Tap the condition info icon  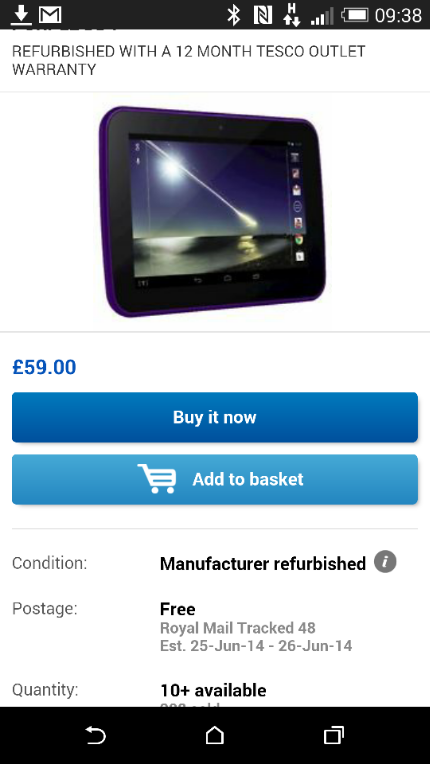pos(385,562)
